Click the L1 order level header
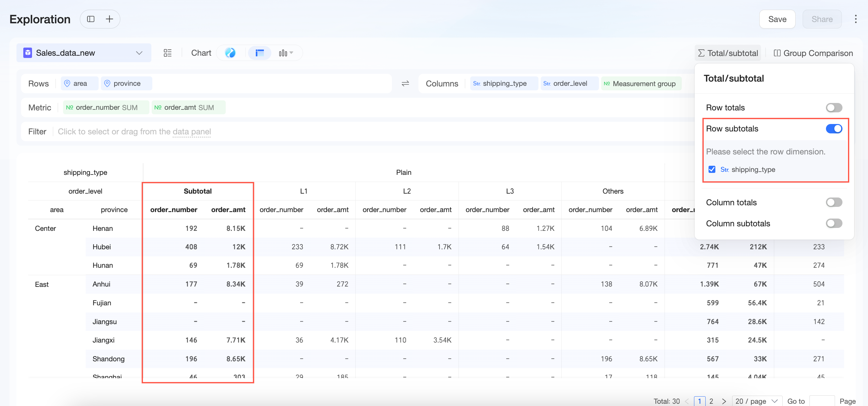Screen dimensions: 868x406 tap(304, 191)
